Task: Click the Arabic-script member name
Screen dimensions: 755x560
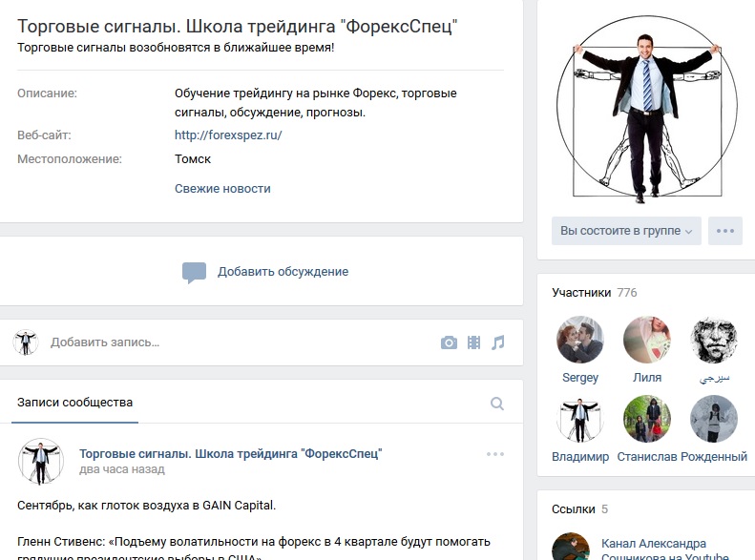Action: pos(714,378)
